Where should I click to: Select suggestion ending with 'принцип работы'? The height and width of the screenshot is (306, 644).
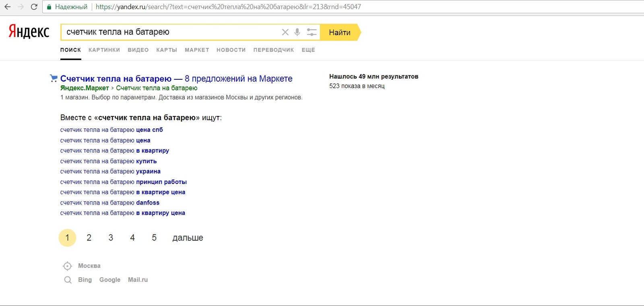[x=123, y=182]
